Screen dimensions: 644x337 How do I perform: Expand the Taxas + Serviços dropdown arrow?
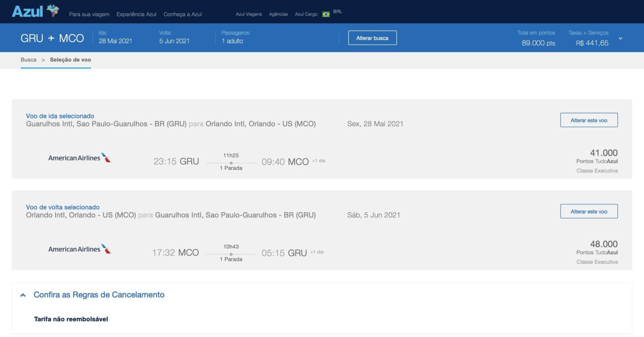(x=621, y=39)
